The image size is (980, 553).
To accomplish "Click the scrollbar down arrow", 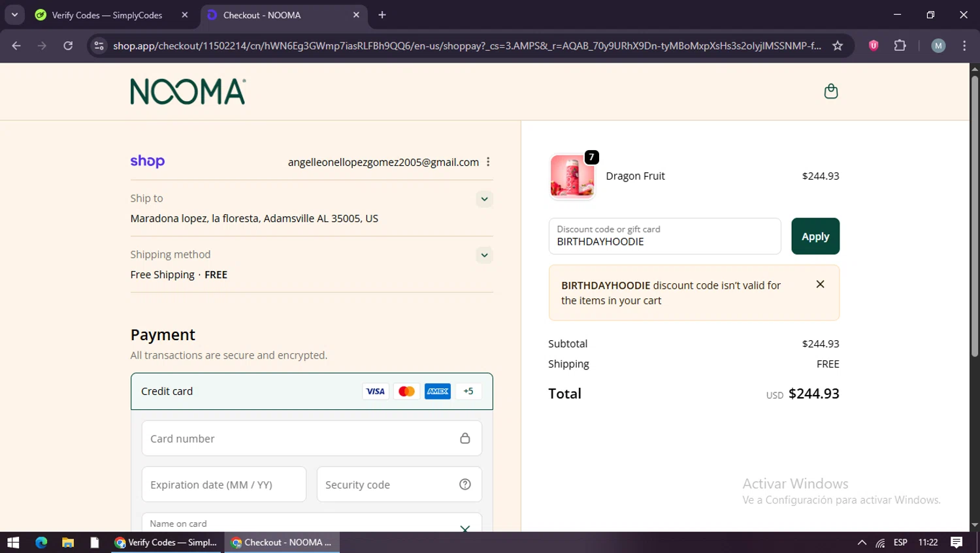I will pyautogui.click(x=974, y=525).
